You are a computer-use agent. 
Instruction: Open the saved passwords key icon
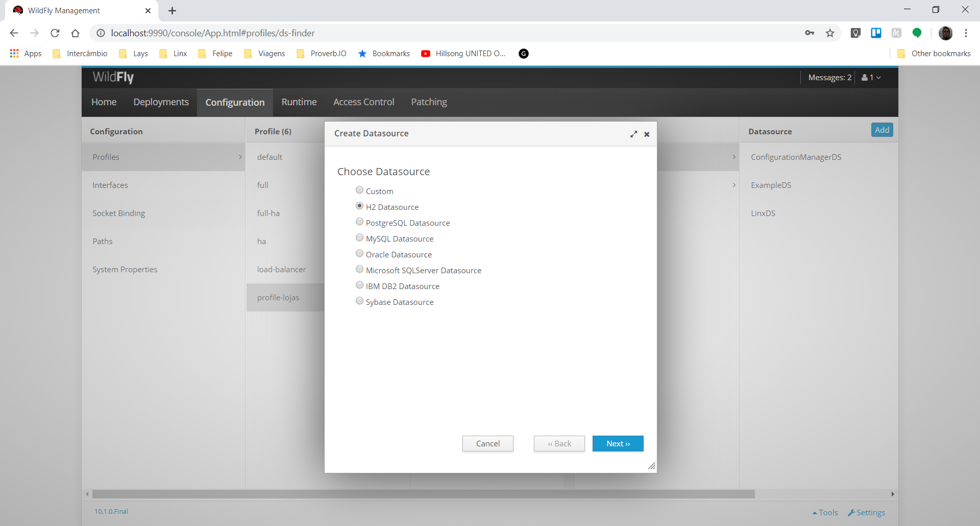pos(810,33)
